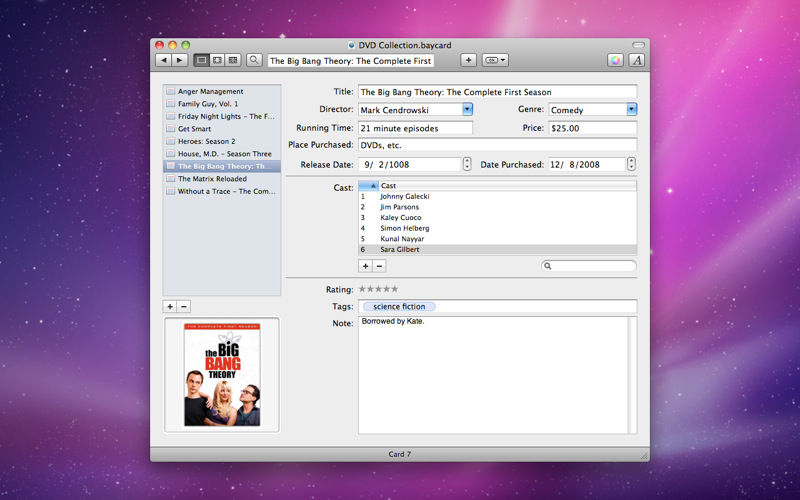
Task: Remove cast member with minus button
Action: 379,266
